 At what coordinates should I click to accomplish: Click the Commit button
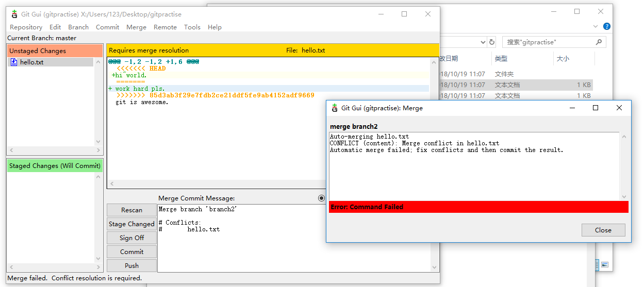tap(131, 251)
